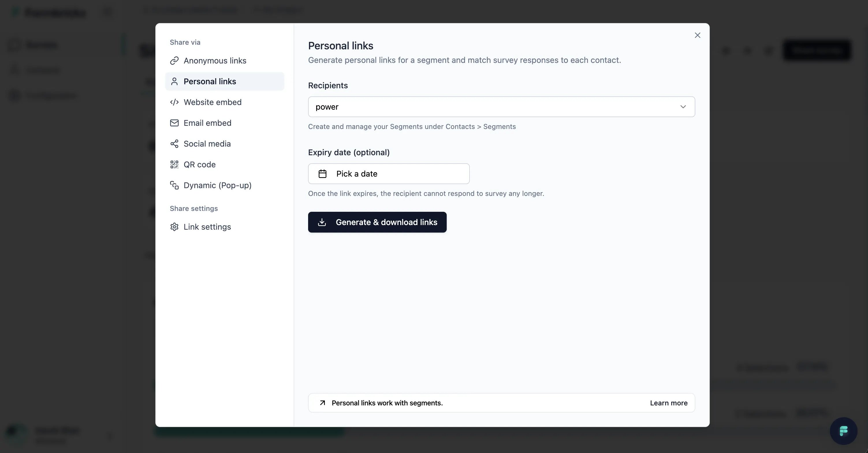Screen dimensions: 868x453
Task: Click the Social media share icon
Action: (x=174, y=144)
